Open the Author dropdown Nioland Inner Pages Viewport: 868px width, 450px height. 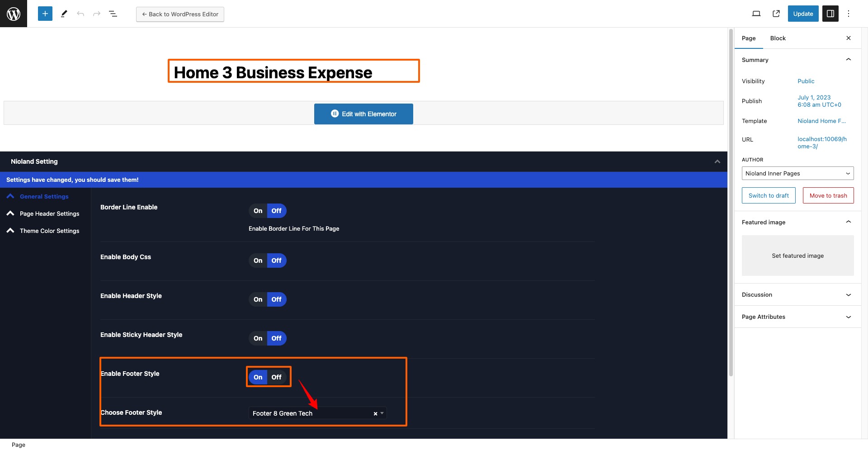click(797, 173)
